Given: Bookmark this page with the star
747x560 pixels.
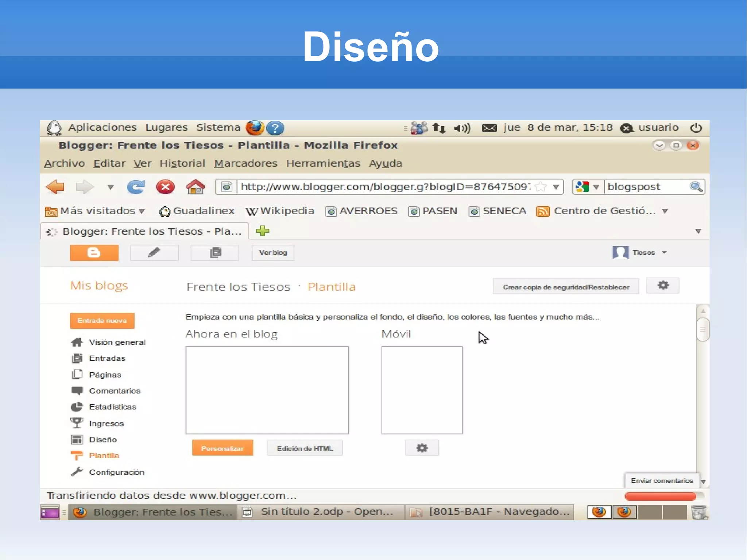Looking at the screenshot, I should point(541,187).
